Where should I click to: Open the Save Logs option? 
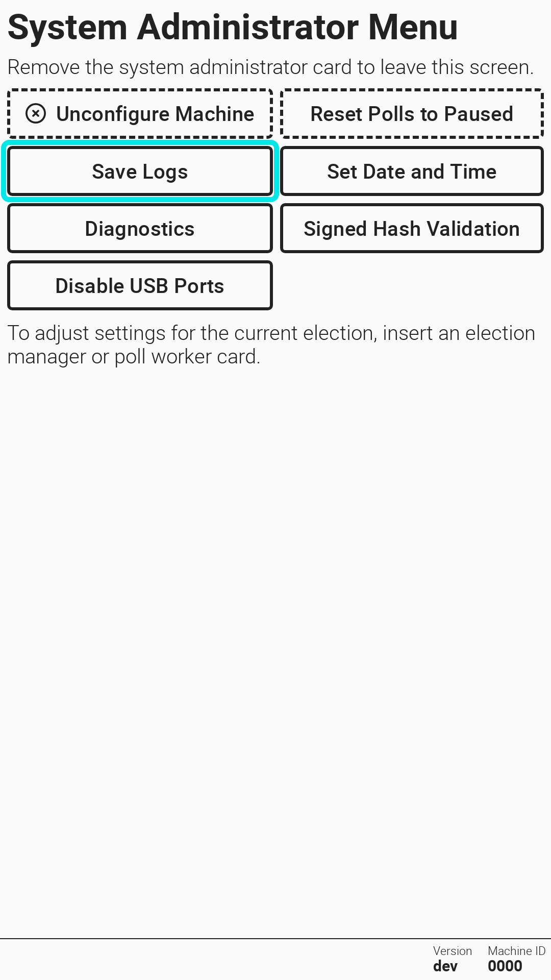pos(140,171)
